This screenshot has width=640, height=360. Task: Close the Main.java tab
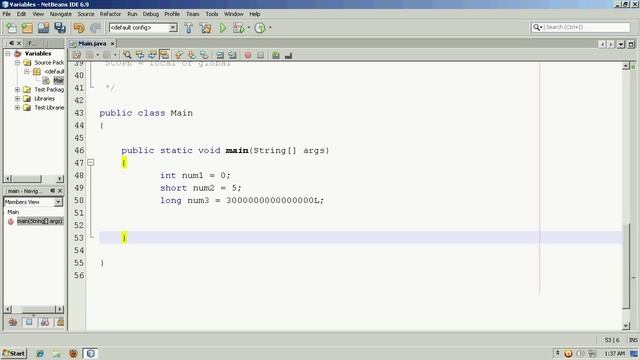[x=112, y=43]
